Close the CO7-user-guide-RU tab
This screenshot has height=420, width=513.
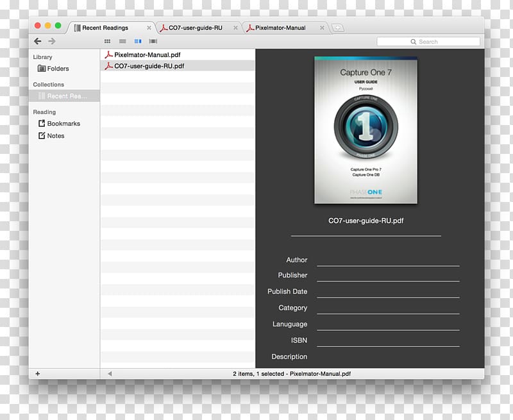click(x=235, y=28)
